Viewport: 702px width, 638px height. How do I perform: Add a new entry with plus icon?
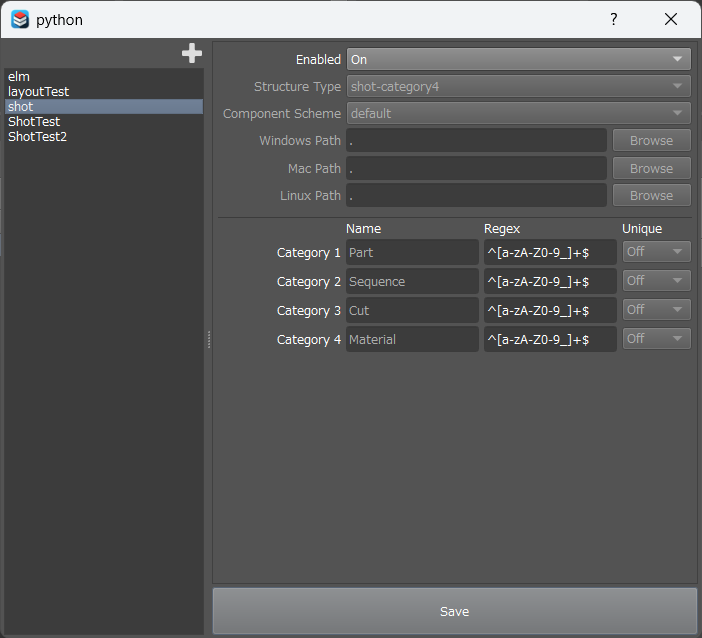[x=192, y=53]
